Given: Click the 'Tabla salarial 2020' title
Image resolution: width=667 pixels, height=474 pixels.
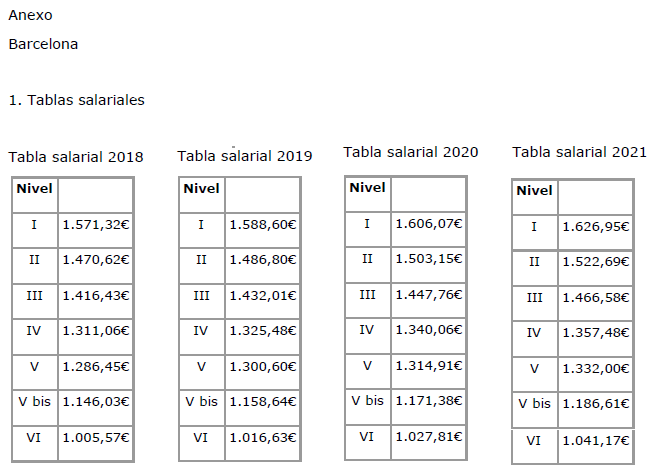Looking at the screenshot, I should coord(411,152).
